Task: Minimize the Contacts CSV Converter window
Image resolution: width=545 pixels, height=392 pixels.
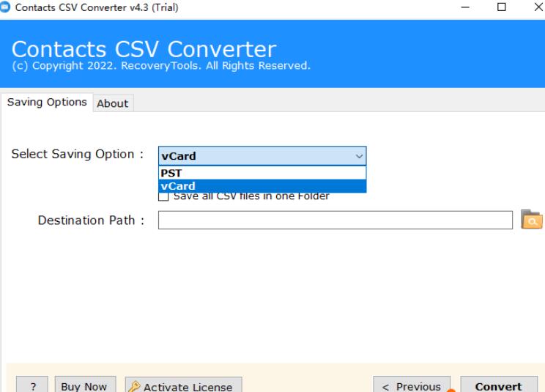Action: tap(465, 7)
